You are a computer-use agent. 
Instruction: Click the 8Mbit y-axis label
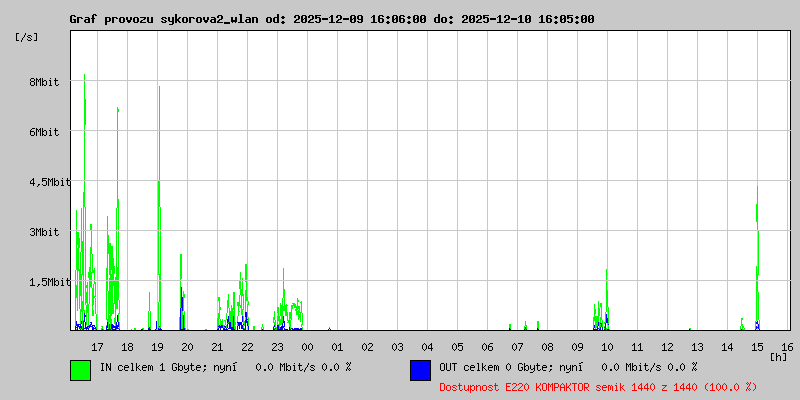click(44, 82)
